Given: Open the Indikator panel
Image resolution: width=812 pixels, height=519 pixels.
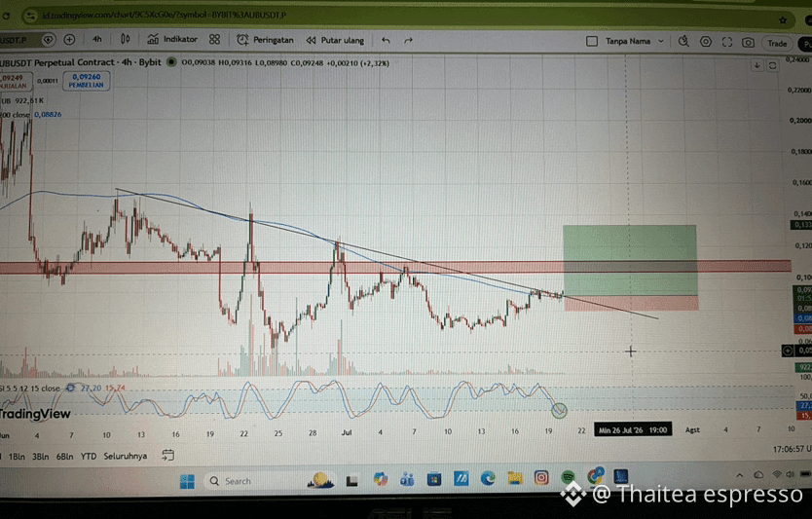Looking at the screenshot, I should point(172,39).
